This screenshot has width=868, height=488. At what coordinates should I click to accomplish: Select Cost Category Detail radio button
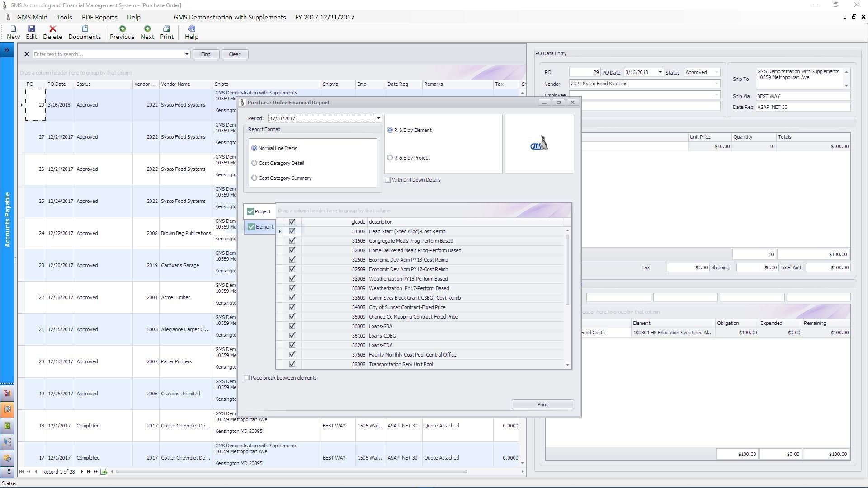(x=255, y=163)
